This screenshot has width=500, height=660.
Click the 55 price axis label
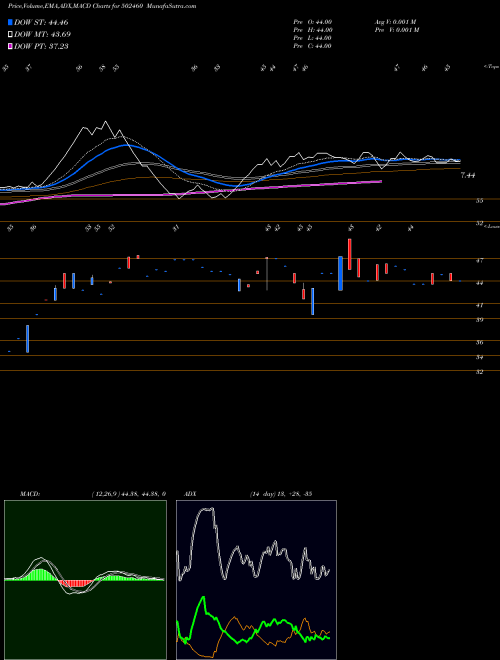[479, 201]
